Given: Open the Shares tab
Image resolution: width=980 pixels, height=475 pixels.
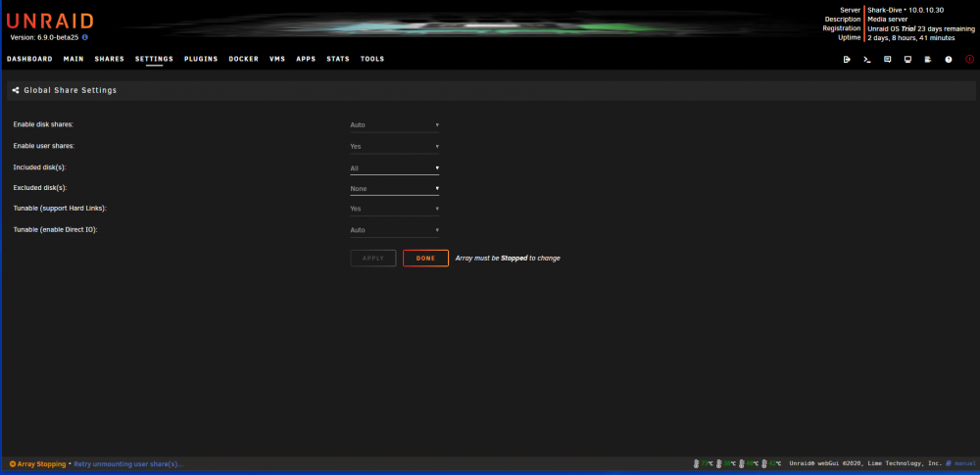Looking at the screenshot, I should (110, 59).
